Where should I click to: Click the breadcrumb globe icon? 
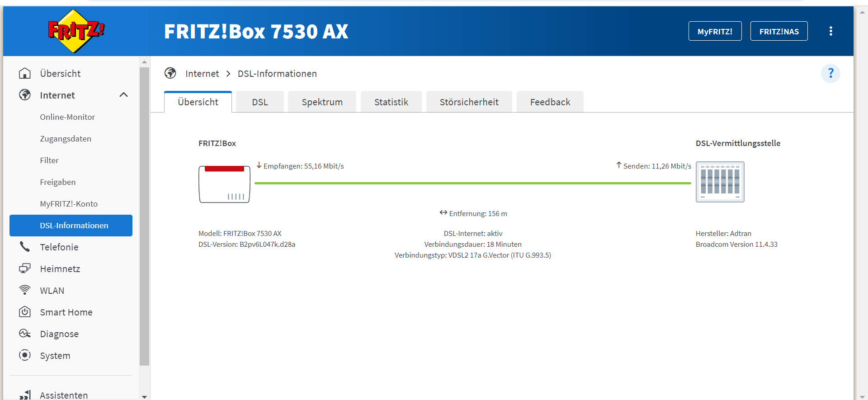170,73
